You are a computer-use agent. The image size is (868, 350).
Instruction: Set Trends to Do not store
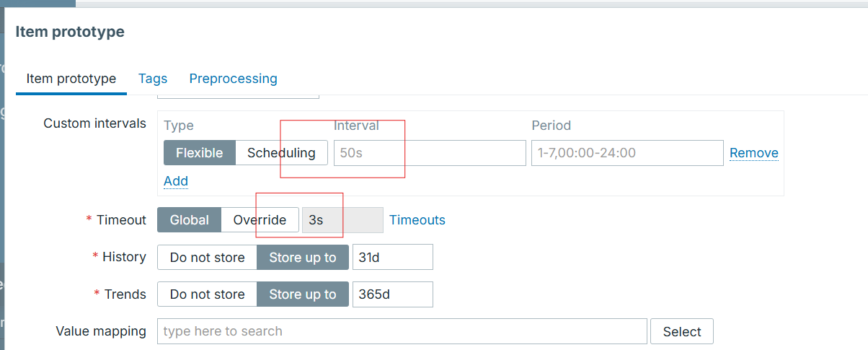(208, 294)
